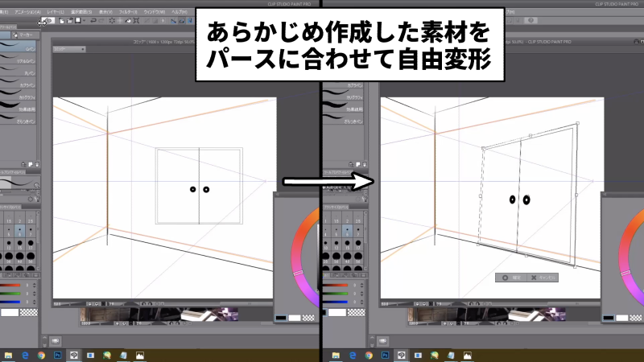Expand dropdown arrow beside the Save icon
Viewport: 644px width, 362px height.
click(85, 21)
